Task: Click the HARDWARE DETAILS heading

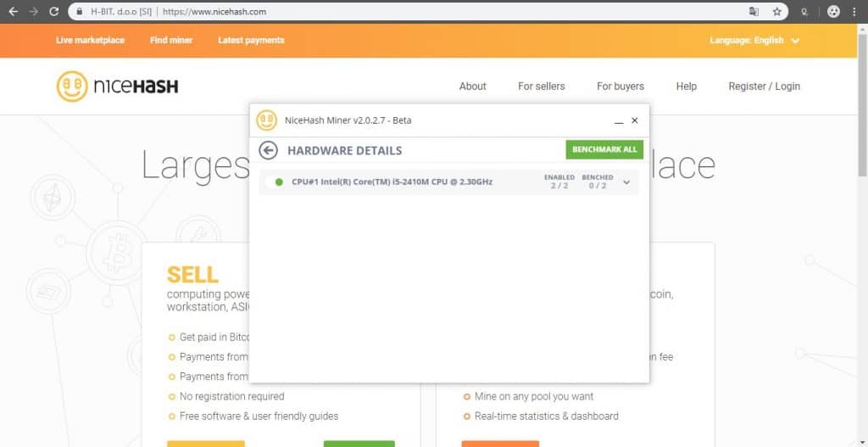Action: (344, 151)
